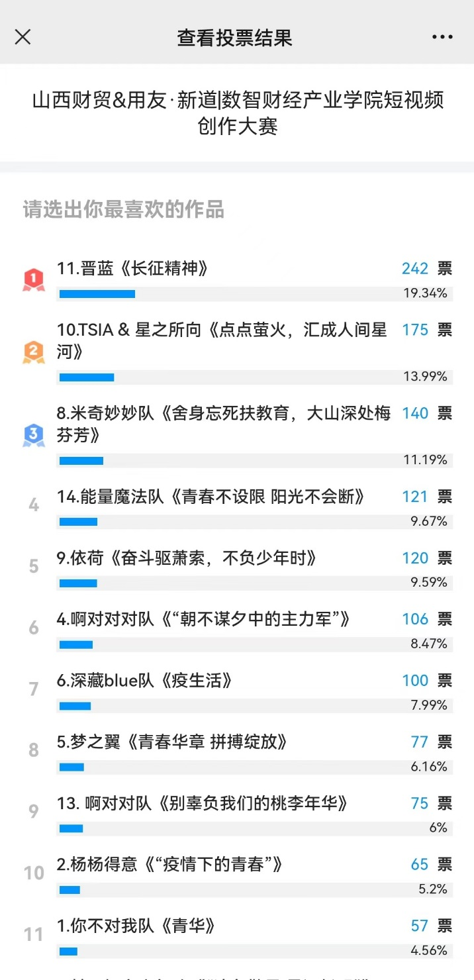This screenshot has width=474, height=980.
Task: Click the blue third-place medal icon
Action: [x=34, y=435]
